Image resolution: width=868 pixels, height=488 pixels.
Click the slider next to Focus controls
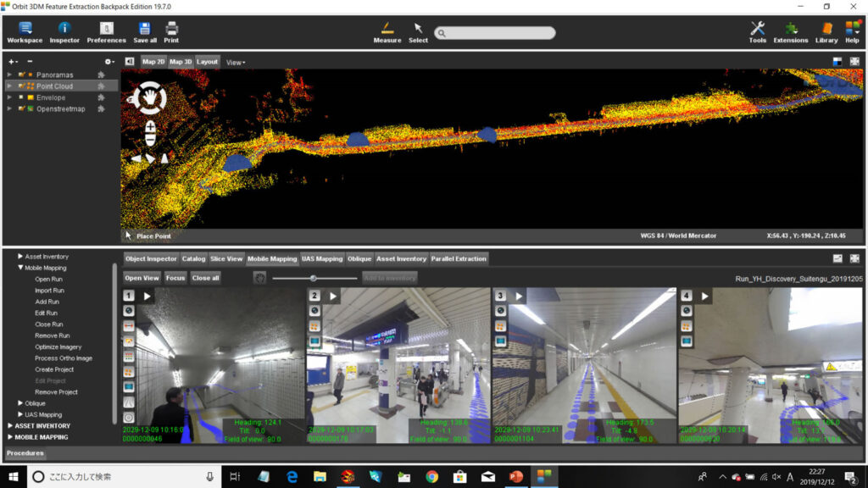pos(314,278)
